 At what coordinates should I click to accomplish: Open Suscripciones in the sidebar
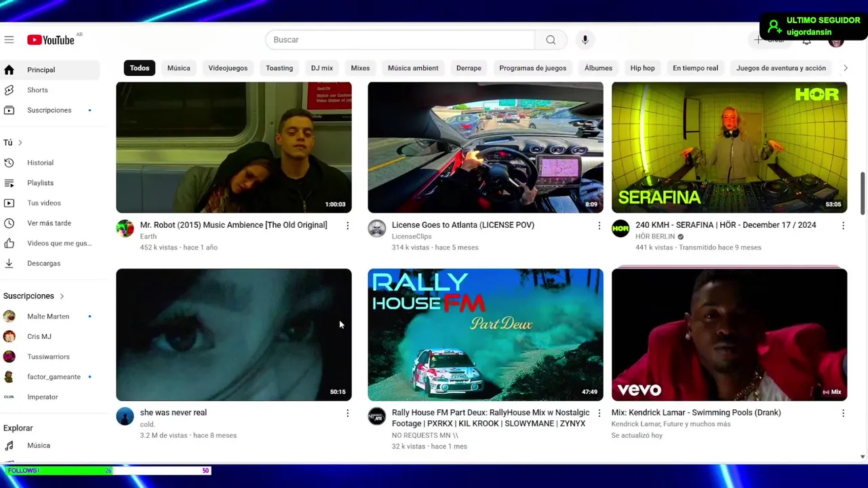pos(50,110)
